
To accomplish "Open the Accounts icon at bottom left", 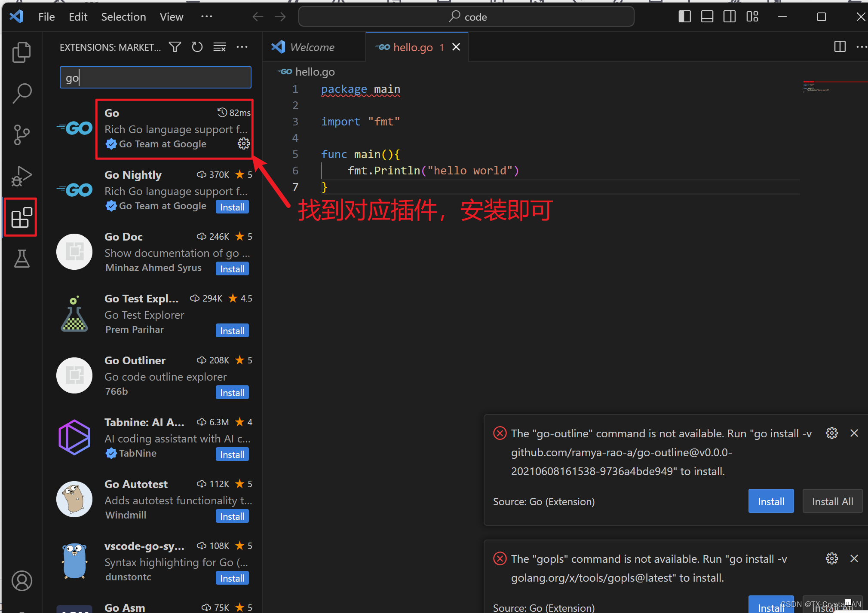I will pos(21,581).
